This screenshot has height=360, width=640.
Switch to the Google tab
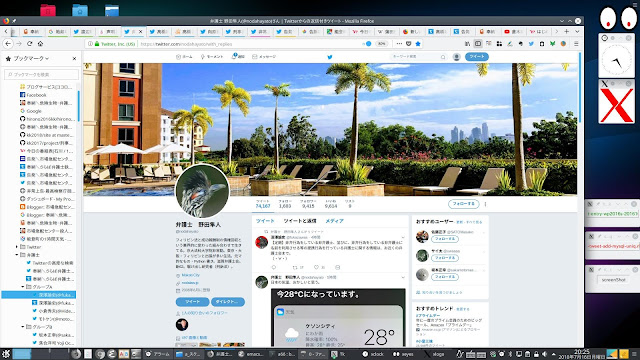58,31
